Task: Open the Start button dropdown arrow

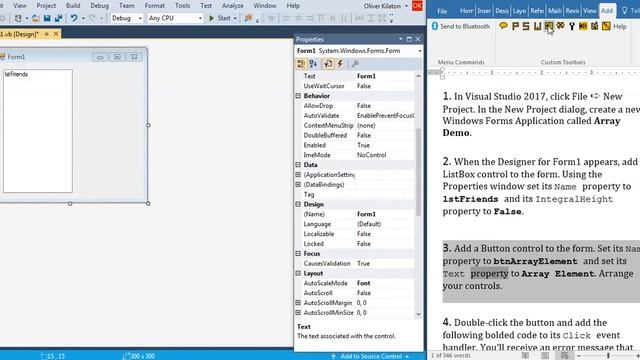Action: click(x=235, y=18)
